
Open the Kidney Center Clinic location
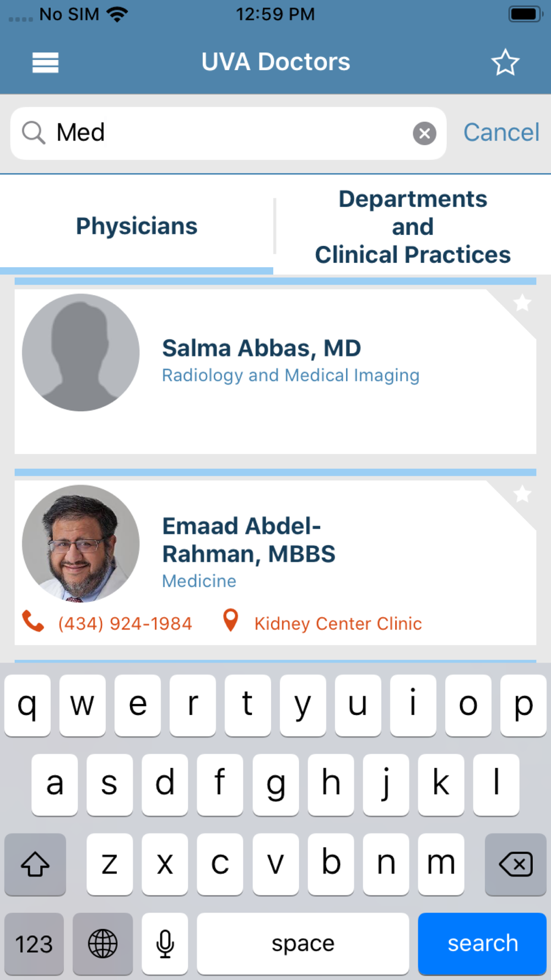tap(338, 623)
